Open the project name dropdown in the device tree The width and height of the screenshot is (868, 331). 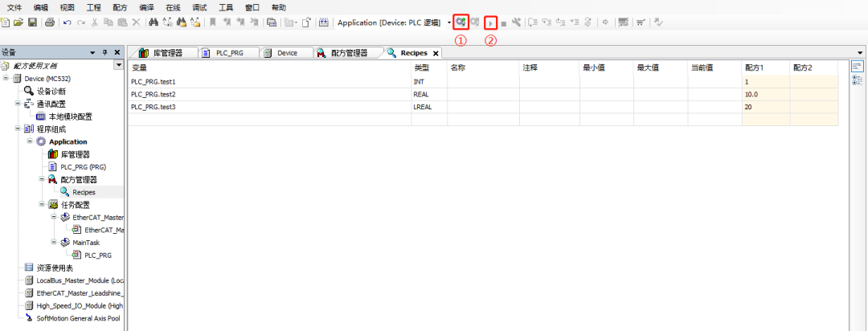[118, 65]
